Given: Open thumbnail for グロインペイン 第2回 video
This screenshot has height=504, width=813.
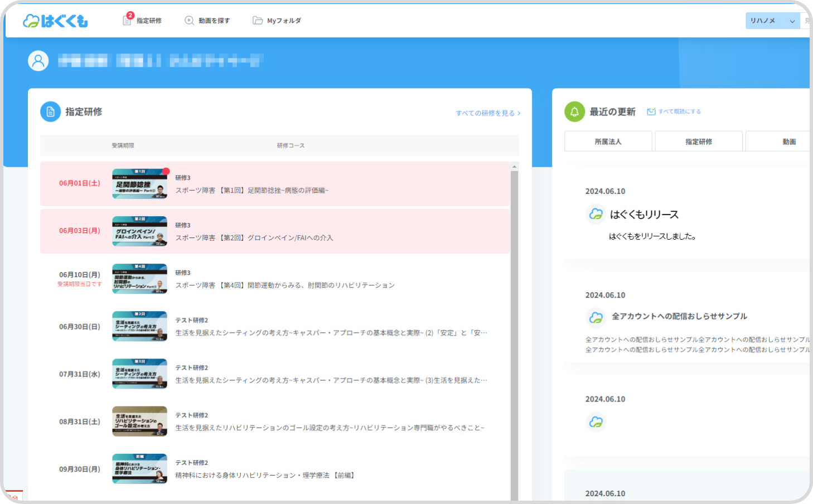Looking at the screenshot, I should [x=139, y=231].
